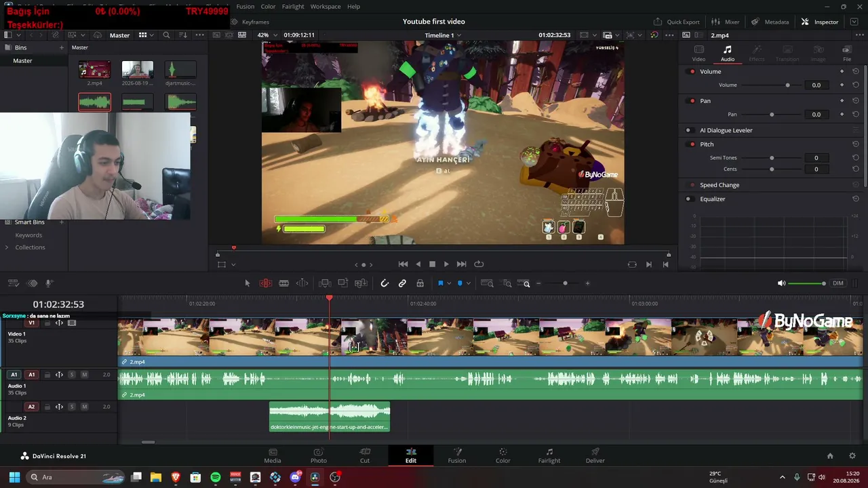Add a marker at the playhead
The image size is (868, 488).
pos(460,283)
